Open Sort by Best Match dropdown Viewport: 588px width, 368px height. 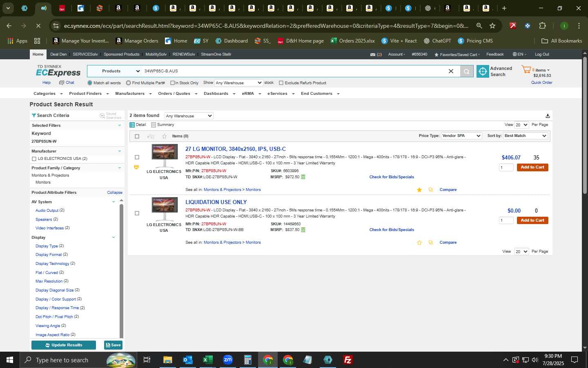[x=526, y=136]
